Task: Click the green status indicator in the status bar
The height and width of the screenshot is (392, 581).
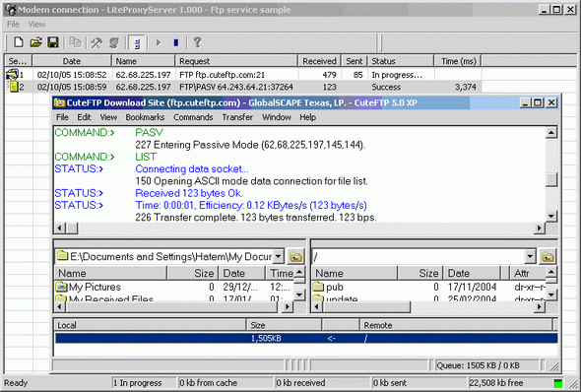Action: [x=557, y=383]
